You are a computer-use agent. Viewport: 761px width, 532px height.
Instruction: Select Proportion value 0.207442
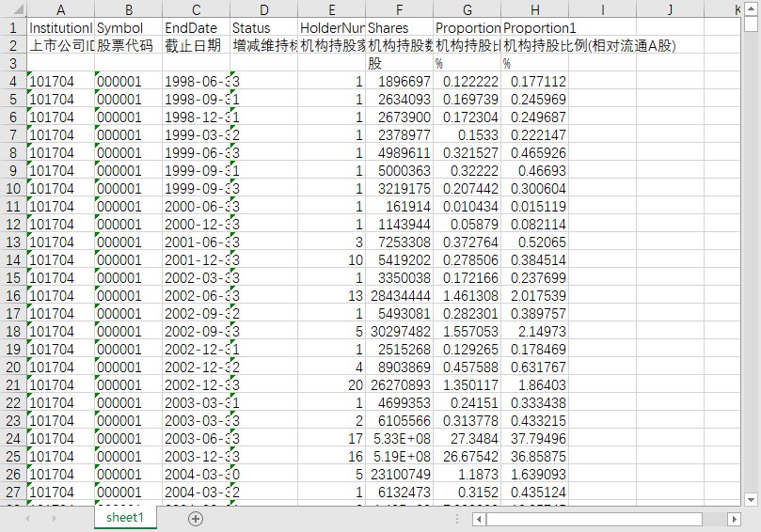(x=467, y=188)
